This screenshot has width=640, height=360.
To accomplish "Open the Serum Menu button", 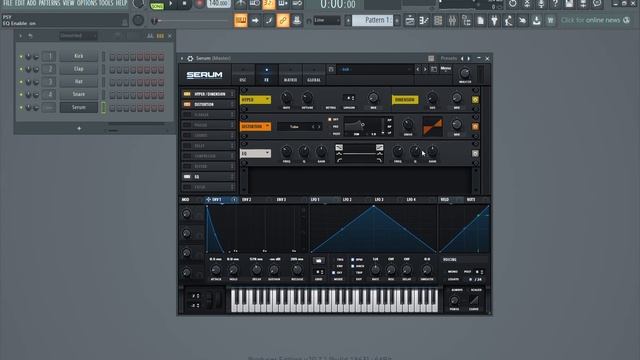I will point(446,69).
